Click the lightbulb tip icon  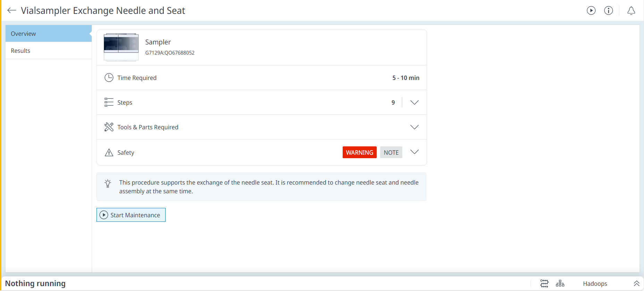tap(108, 183)
